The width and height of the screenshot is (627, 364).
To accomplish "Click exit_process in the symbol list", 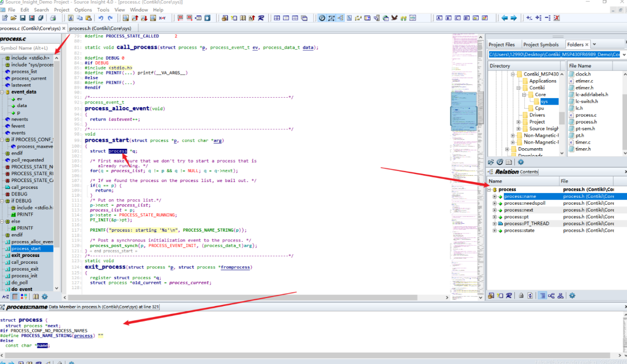I will click(x=25, y=255).
